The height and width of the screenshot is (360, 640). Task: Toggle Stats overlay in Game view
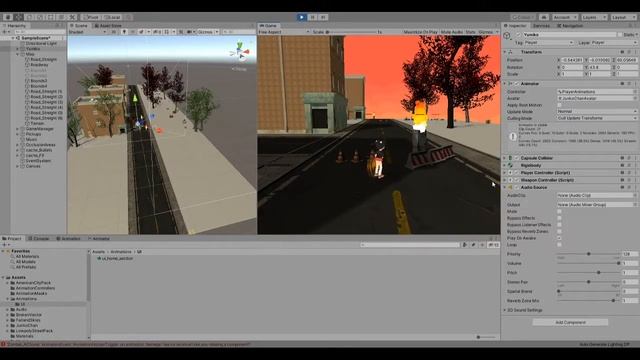click(x=470, y=32)
